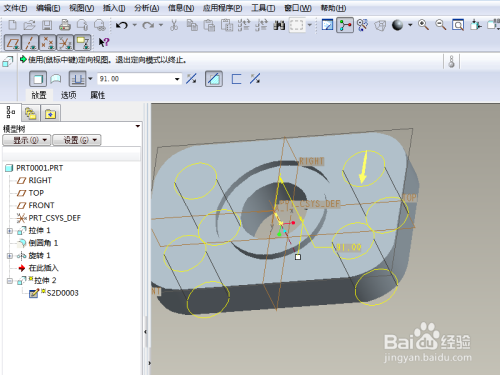Image resolution: width=500 pixels, height=375 pixels.
Task: Expand 旋转 1 feature node
Action: coord(10,256)
